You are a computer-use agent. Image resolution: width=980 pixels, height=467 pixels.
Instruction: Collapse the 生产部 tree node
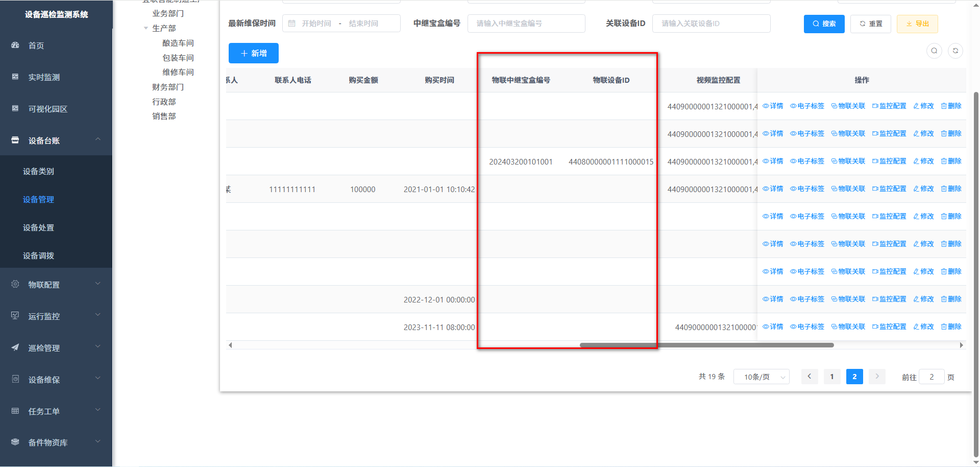click(146, 29)
